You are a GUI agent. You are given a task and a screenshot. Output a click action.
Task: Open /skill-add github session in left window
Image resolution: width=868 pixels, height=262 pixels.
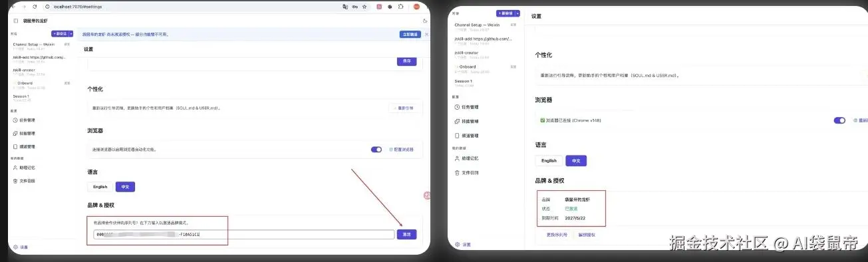[x=41, y=59]
